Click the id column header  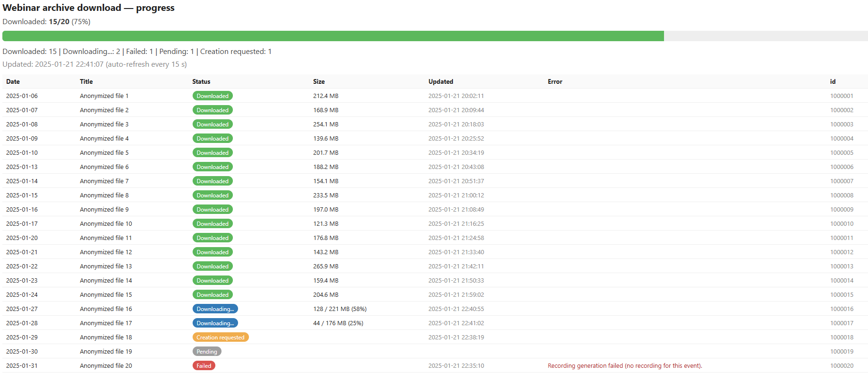point(833,81)
